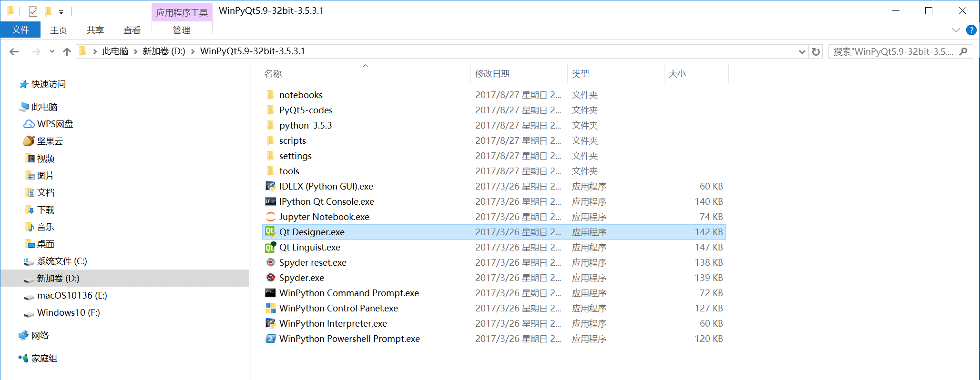Sort by the 修改日期 column header

coord(492,73)
